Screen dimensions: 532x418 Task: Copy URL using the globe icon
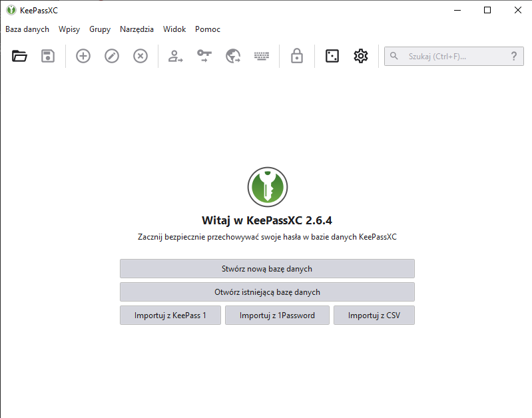233,56
